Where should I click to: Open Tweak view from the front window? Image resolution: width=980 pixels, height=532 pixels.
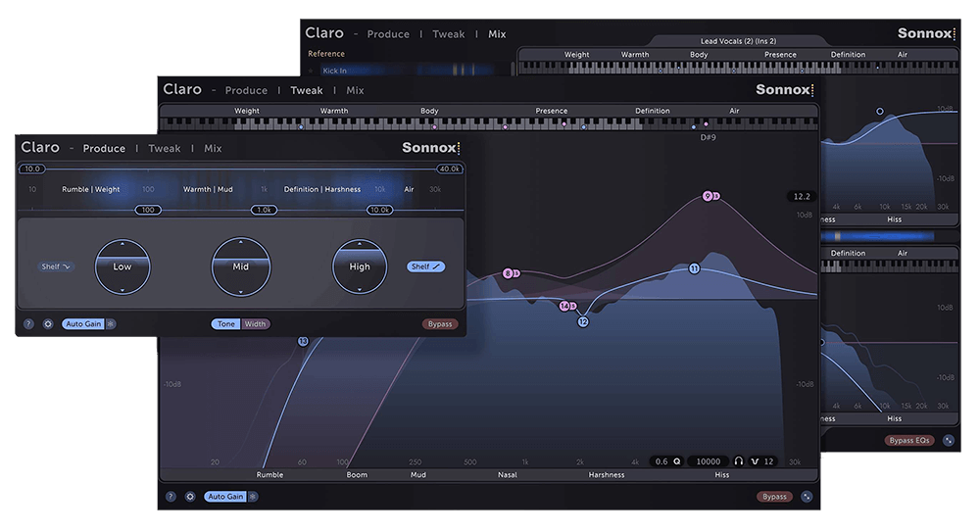tap(165, 148)
